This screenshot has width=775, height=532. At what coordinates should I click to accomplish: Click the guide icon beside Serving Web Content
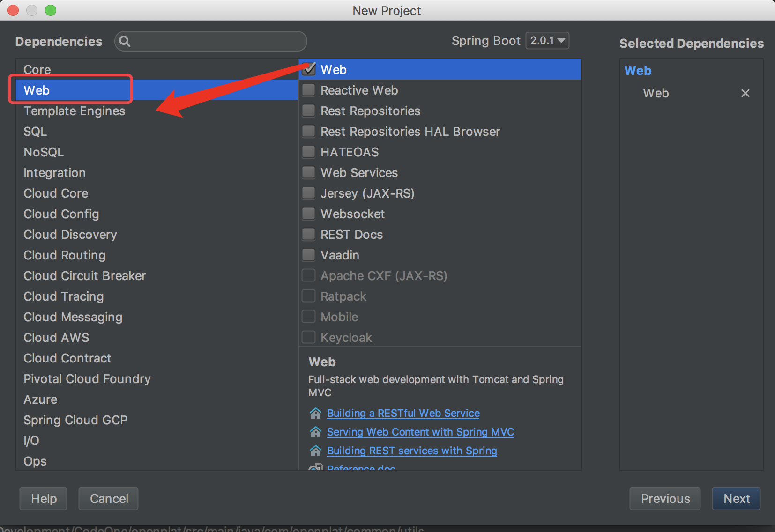[316, 432]
